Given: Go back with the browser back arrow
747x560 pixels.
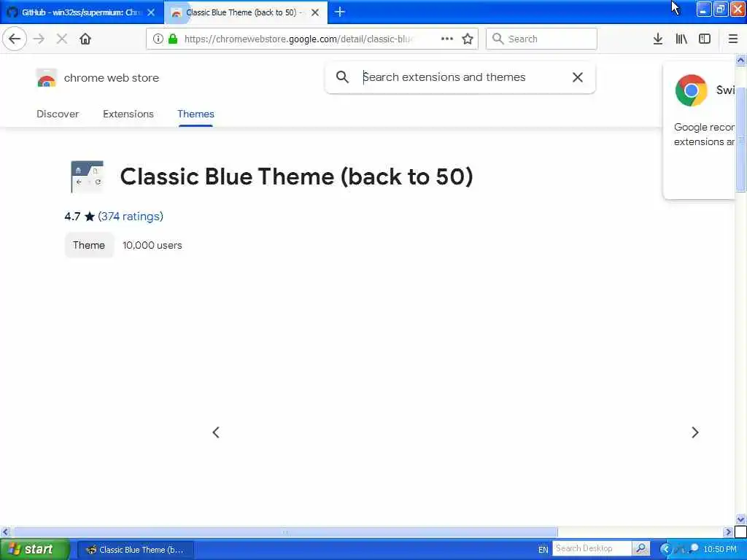Looking at the screenshot, I should click(x=15, y=39).
